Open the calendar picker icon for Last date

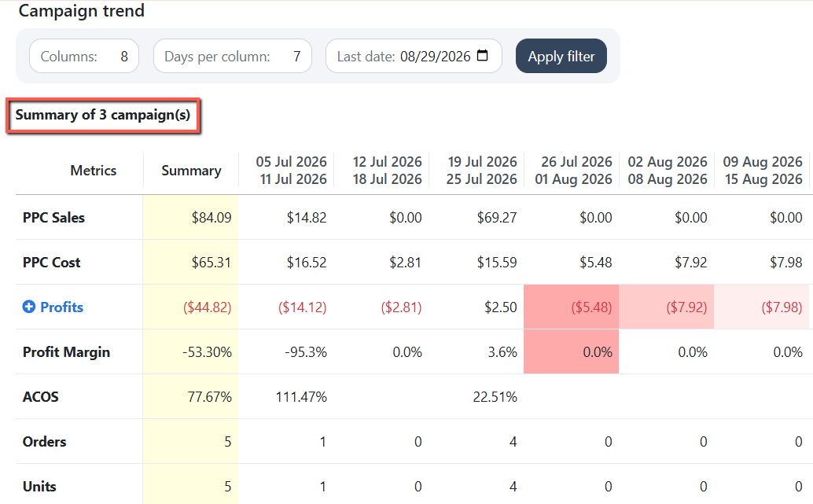coord(482,56)
